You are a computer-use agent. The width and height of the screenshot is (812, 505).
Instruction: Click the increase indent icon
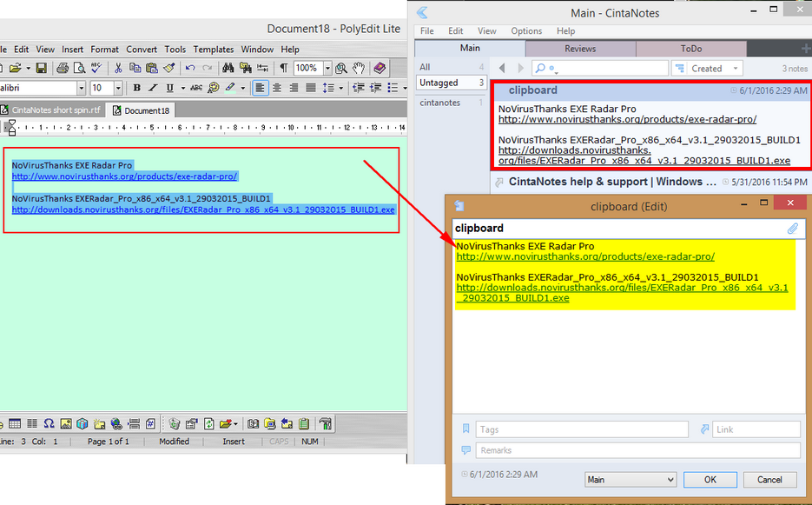point(375,88)
